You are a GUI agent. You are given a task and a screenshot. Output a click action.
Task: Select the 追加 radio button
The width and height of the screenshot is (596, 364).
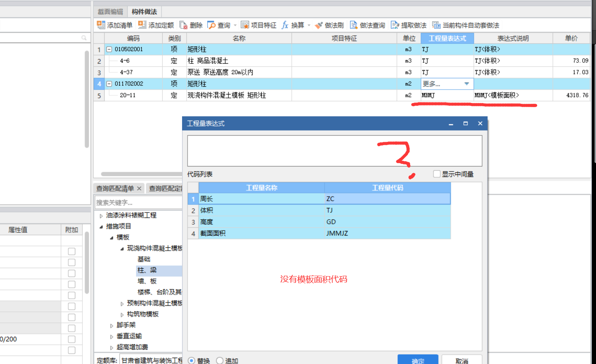tap(220, 360)
